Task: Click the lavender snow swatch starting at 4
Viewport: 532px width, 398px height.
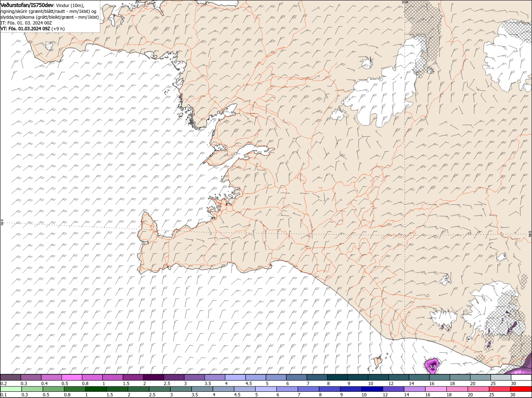Action: (235, 377)
